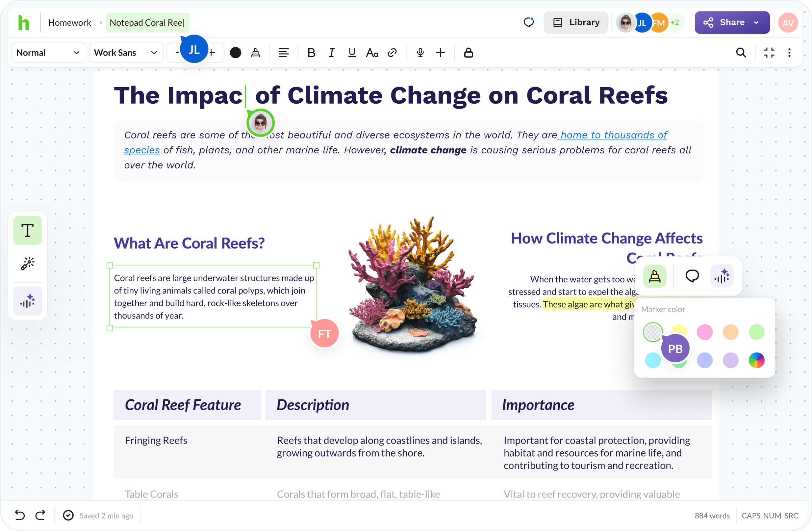Select the highlighter tool in the toolbar
Image resolution: width=812 pixels, height=531 pixels.
[256, 53]
